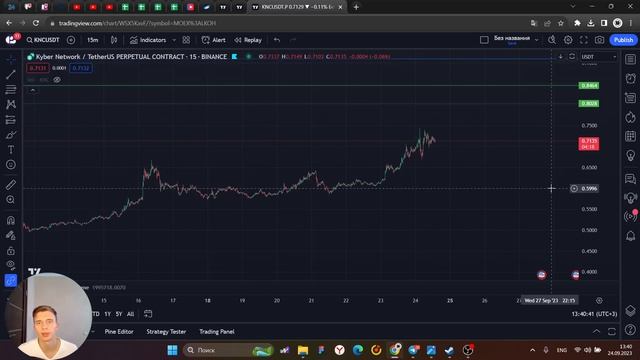Screen dimensions: 640x360
Task: Take a chart snapshot with the camera icon
Action: coord(599,40)
